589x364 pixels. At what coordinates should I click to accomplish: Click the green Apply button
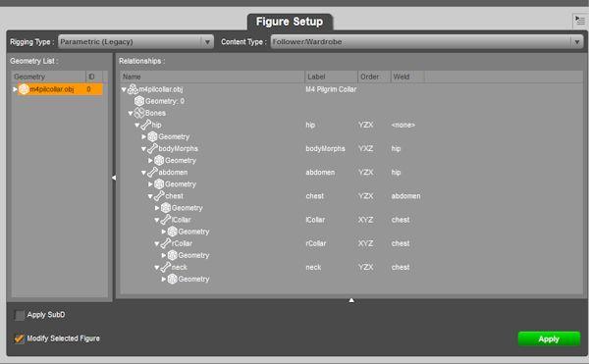pyautogui.click(x=549, y=338)
